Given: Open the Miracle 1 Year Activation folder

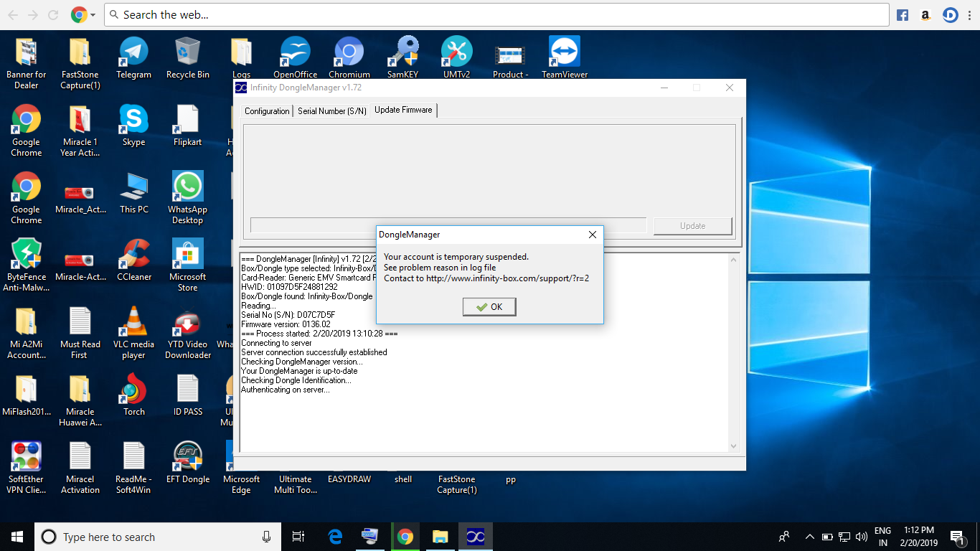Looking at the screenshot, I should pyautogui.click(x=80, y=130).
